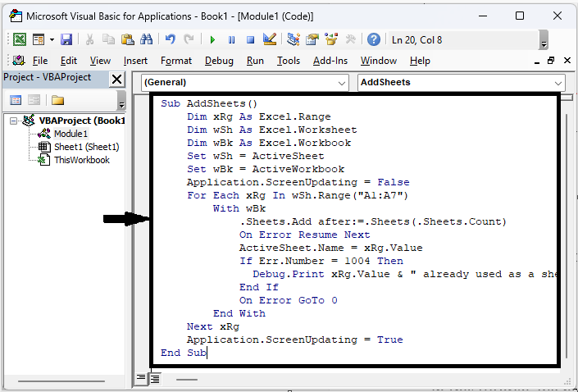578x392 pixels.
Task: Click the 'End Sub' code line
Action: pyautogui.click(x=184, y=353)
